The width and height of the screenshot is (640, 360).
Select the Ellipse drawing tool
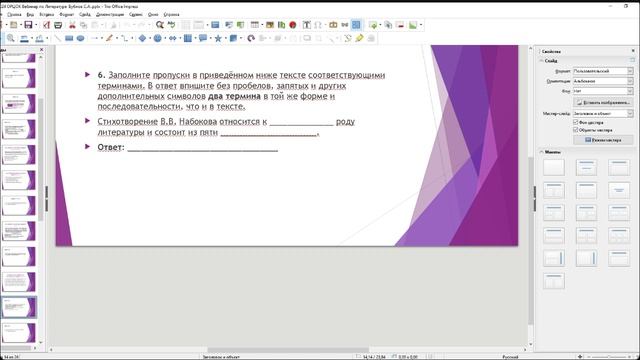[x=80, y=38]
